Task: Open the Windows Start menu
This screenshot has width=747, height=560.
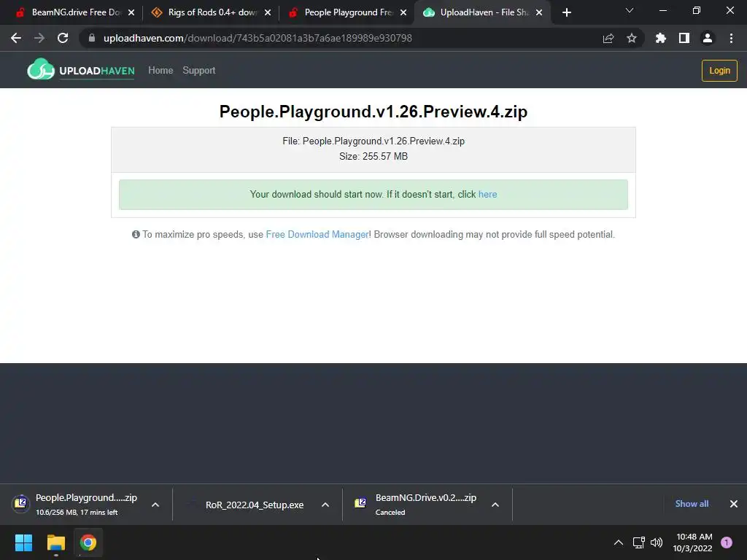Action: (23, 542)
